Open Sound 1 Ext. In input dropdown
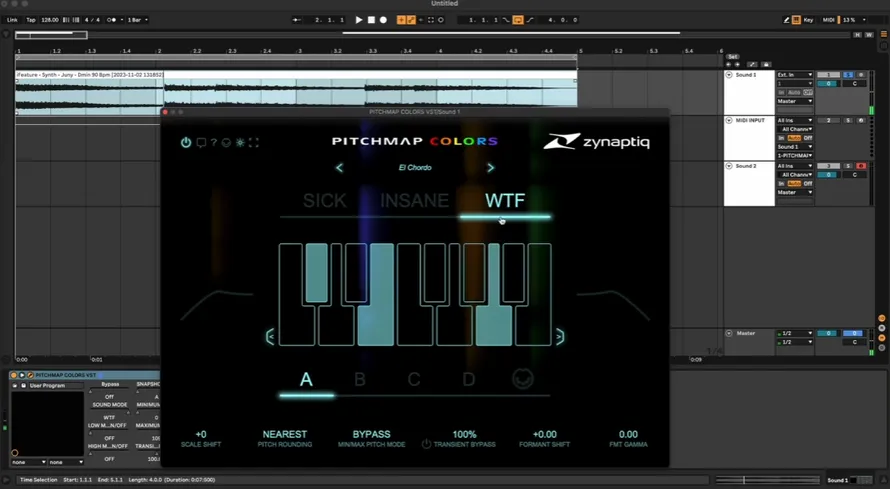 [795, 75]
